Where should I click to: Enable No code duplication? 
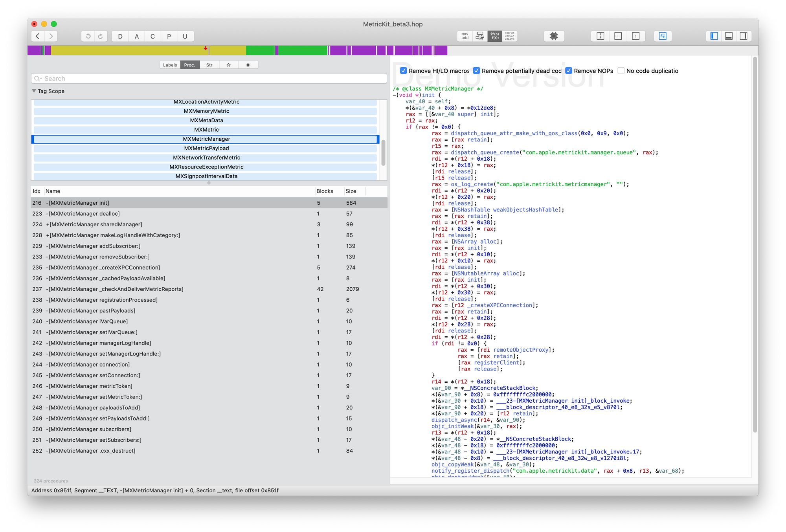(x=621, y=71)
